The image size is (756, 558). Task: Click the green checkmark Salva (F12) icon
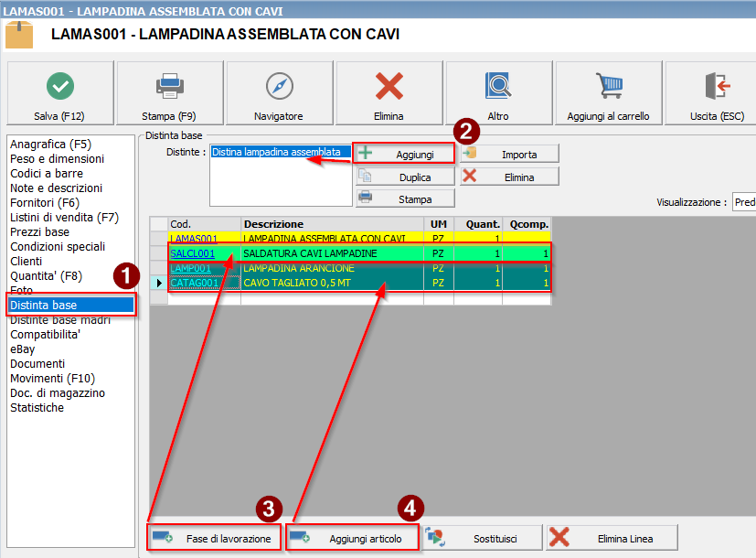point(60,86)
